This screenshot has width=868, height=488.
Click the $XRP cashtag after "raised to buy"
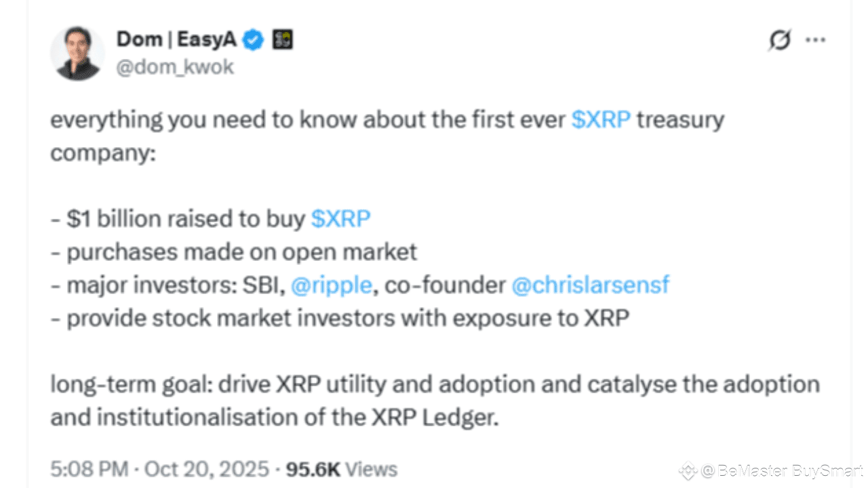pyautogui.click(x=340, y=218)
